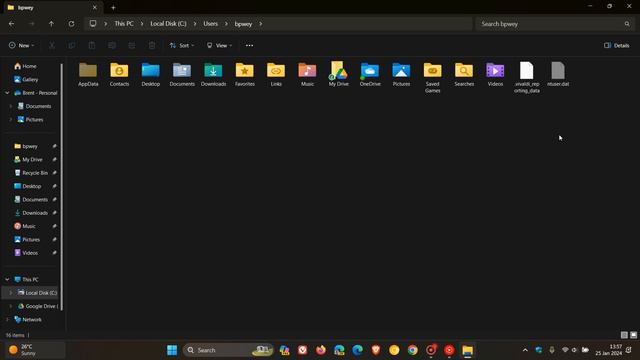Collapse the This PC tree node
This screenshot has height=360, width=640.
click(7, 280)
